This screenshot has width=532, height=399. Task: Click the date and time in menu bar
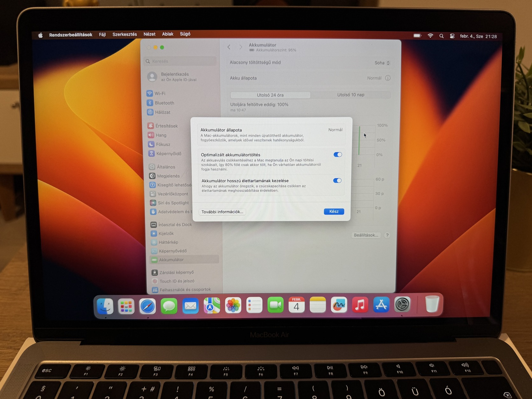(x=478, y=36)
